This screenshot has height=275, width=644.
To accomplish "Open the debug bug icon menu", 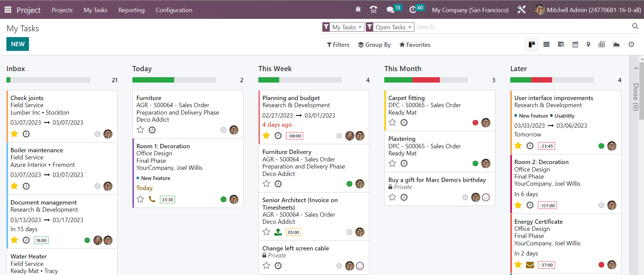I will click(x=358, y=10).
